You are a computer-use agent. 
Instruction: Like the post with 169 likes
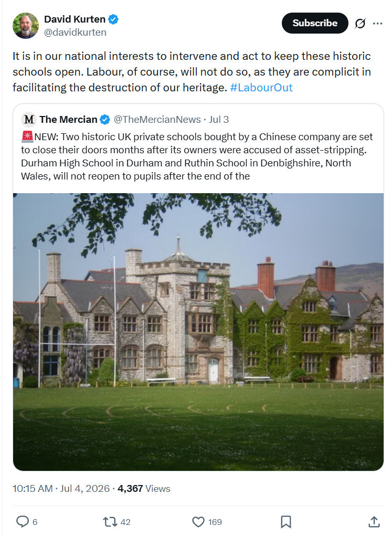pos(207,522)
